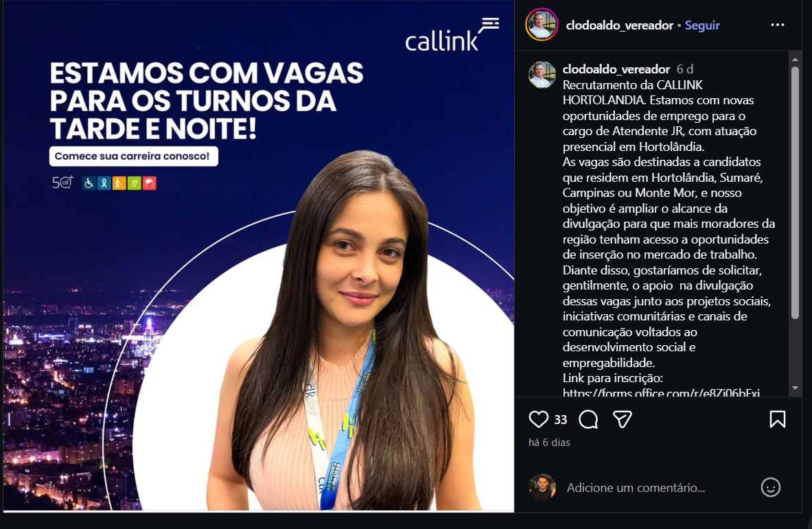Click the Callink job vacancy post image
The image size is (812, 529).
pos(259,256)
